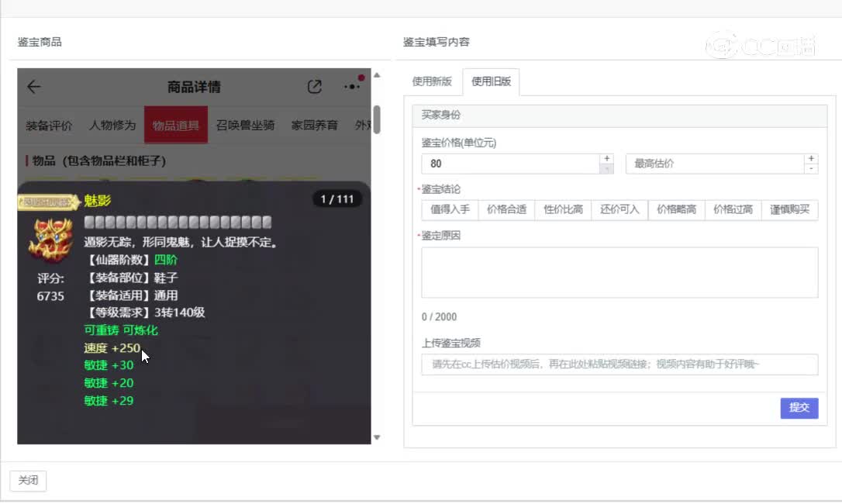Click the 魅影 equipment item icon
The image size is (842, 504).
pyautogui.click(x=50, y=240)
